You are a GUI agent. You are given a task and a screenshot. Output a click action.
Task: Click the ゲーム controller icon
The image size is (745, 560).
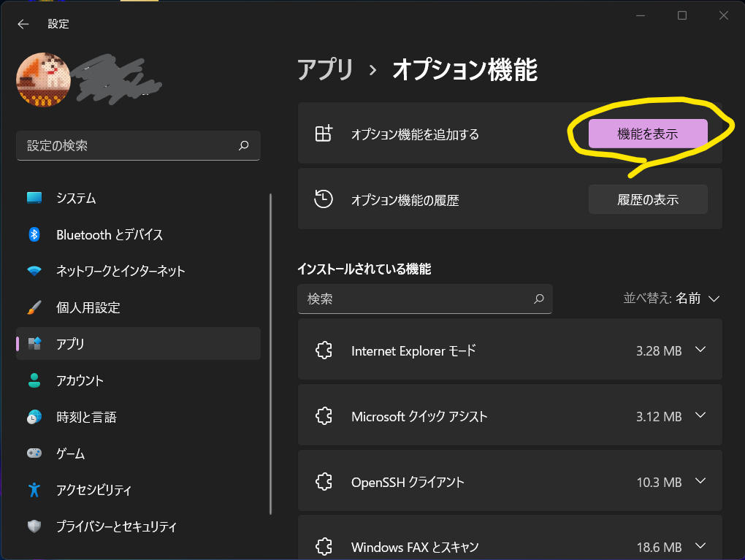(34, 453)
